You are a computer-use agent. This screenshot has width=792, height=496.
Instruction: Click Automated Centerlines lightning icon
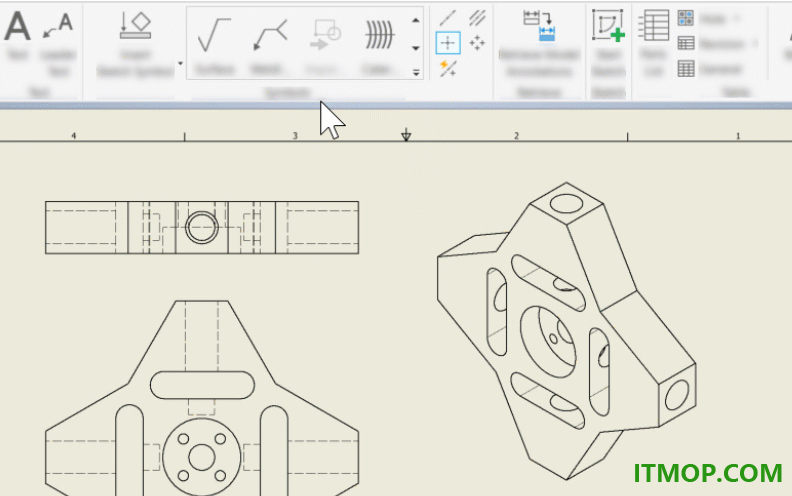[448, 68]
